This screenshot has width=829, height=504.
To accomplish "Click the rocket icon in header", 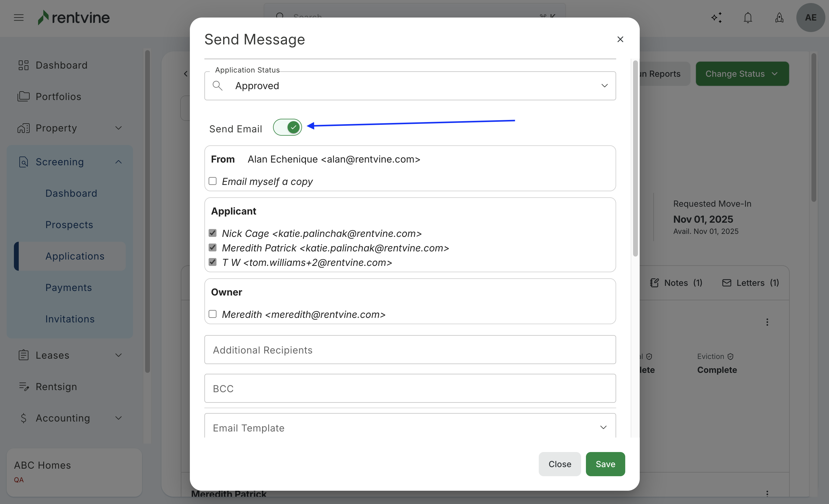I will pyautogui.click(x=779, y=18).
